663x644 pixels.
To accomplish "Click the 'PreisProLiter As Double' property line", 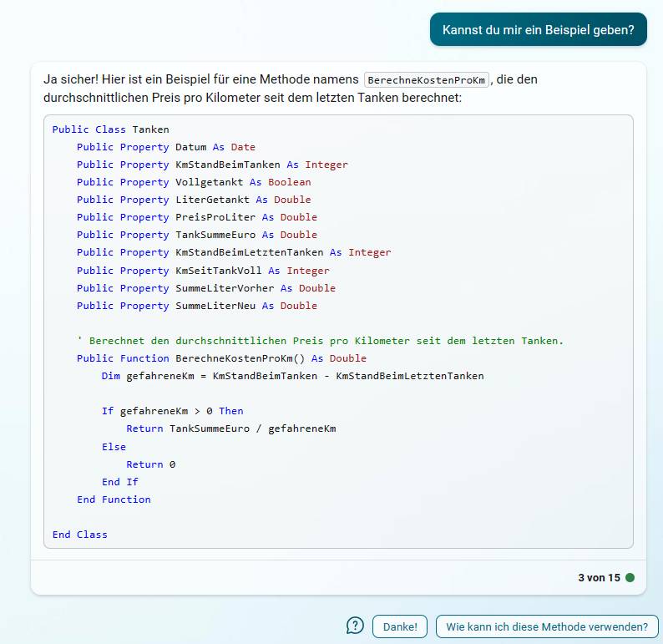I will tap(197, 217).
